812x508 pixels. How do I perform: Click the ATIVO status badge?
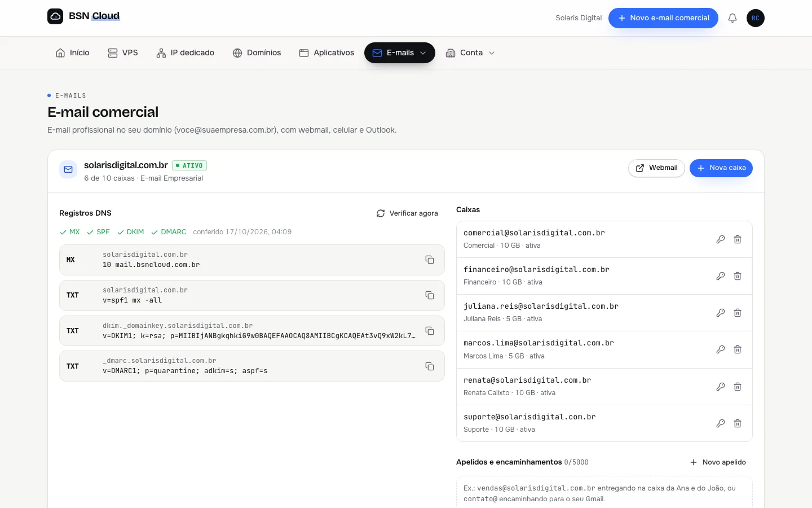[189, 165]
